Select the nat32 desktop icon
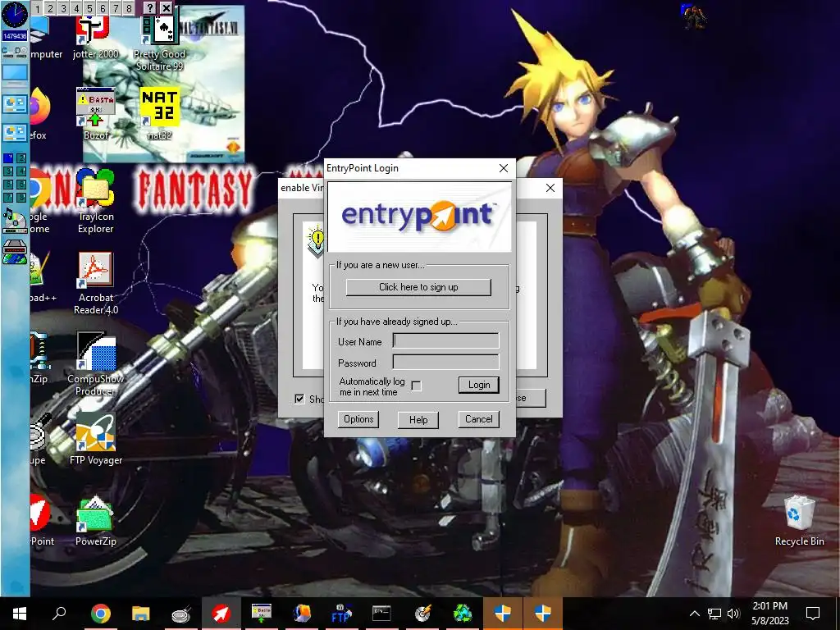840x630 pixels. [x=159, y=113]
